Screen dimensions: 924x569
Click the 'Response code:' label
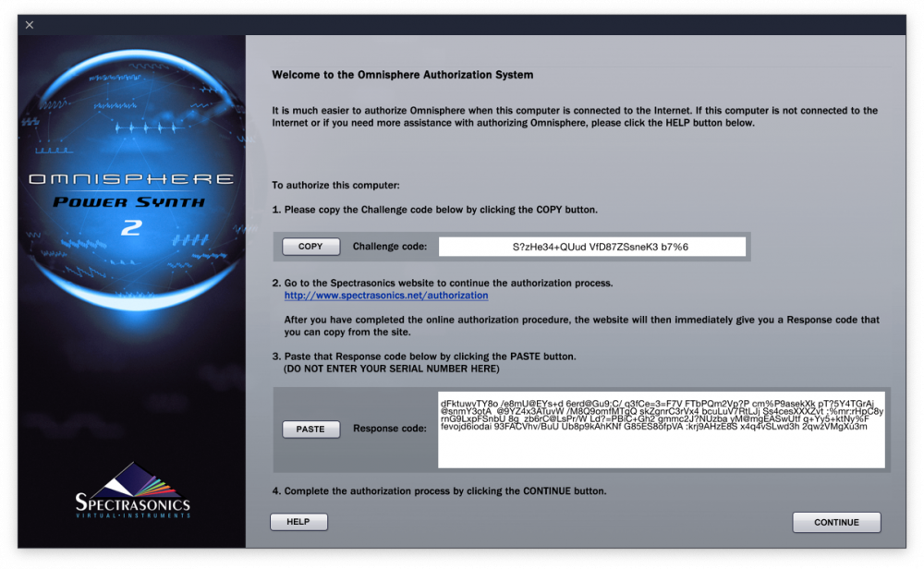click(390, 429)
